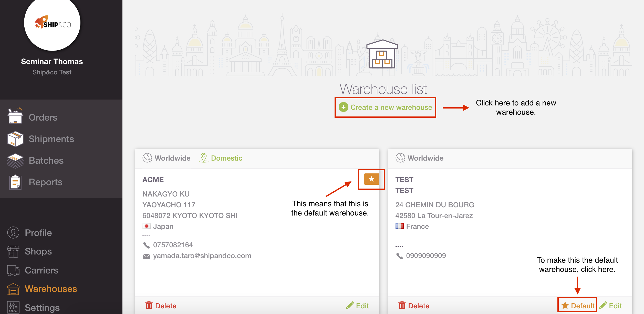Click address line 6048072 KYOTO KYOTO SHI
The height and width of the screenshot is (314, 644).
coord(190,215)
